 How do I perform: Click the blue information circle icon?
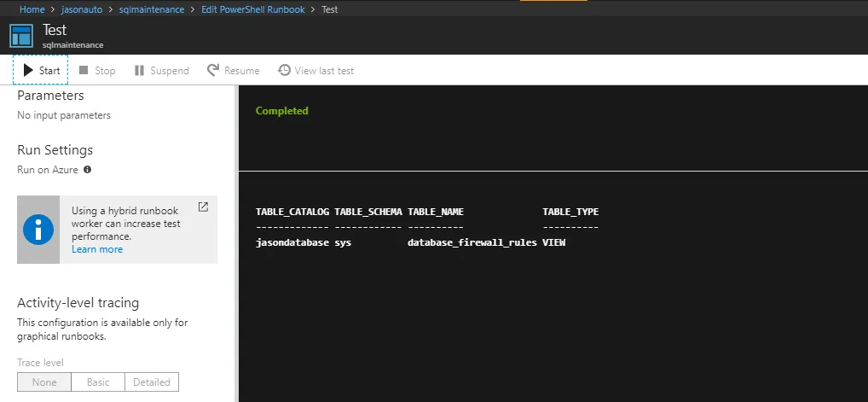38,229
